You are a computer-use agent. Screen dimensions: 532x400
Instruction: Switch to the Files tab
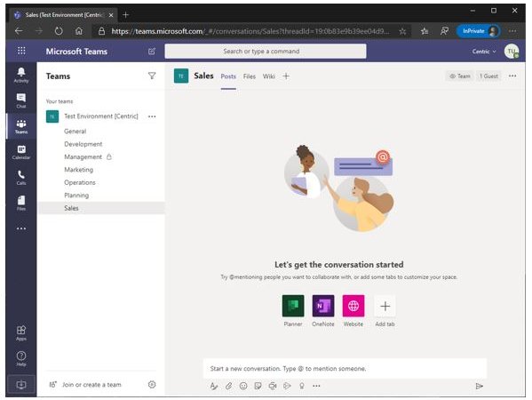(x=250, y=76)
